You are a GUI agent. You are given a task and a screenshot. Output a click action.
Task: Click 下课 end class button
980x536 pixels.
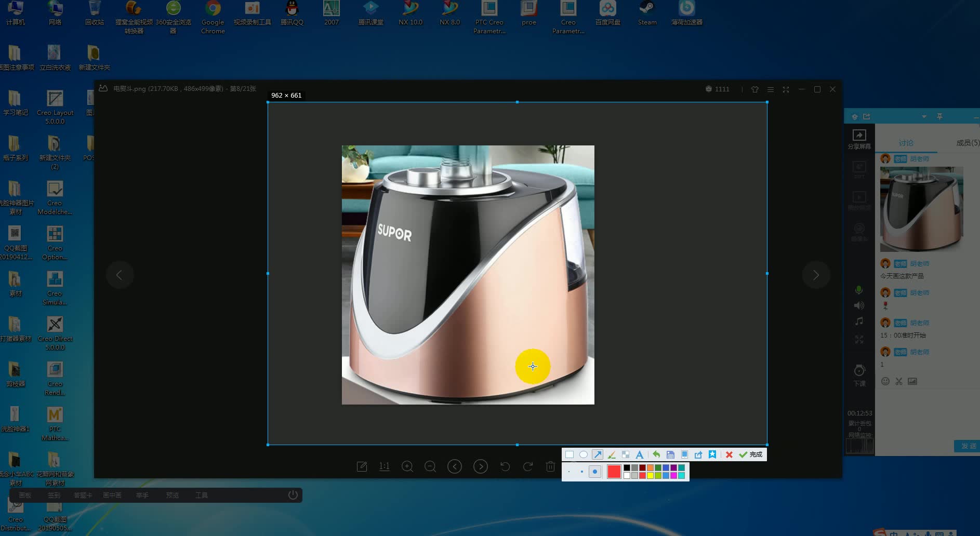[859, 376]
